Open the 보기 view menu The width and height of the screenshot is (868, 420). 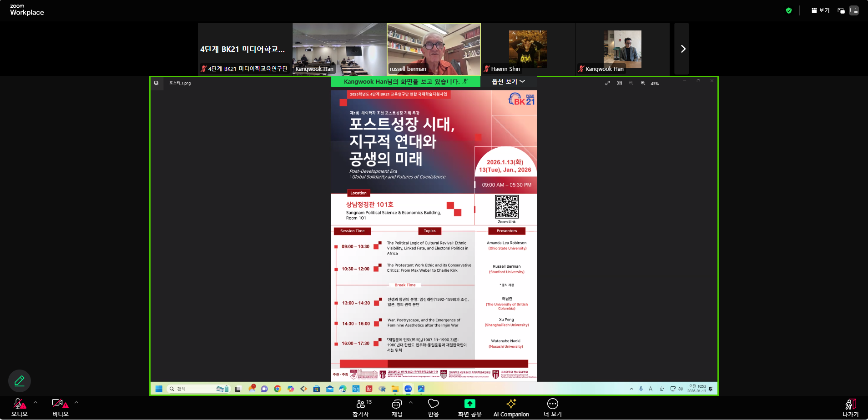821,10
